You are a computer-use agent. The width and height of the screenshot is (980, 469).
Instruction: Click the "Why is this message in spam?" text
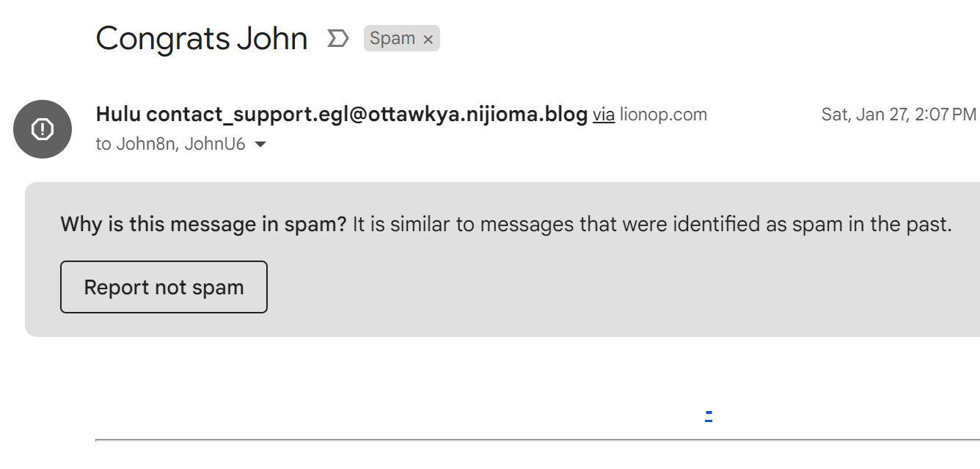(203, 224)
